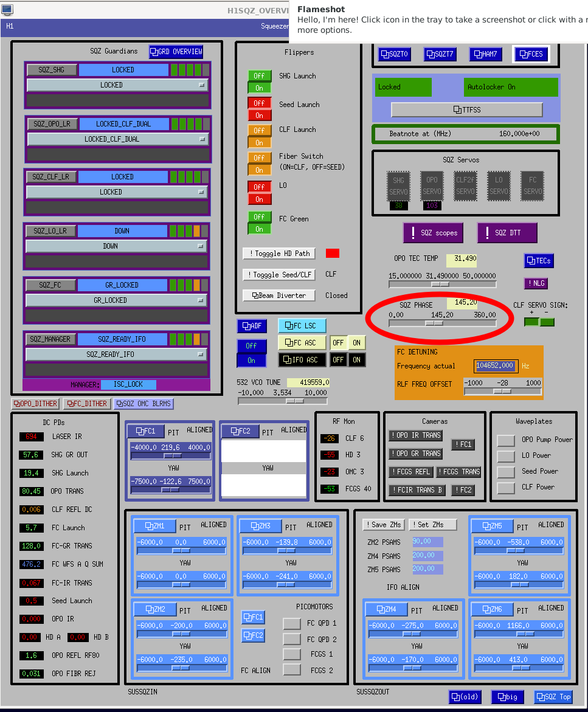Turn Seed Launch flipper On
Viewport: 588px width, 712px height.
[259, 116]
